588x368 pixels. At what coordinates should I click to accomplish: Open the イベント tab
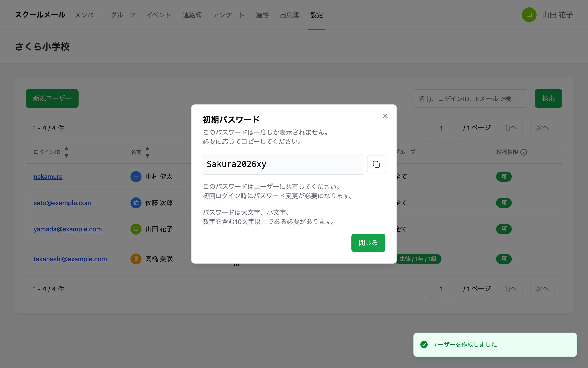[159, 15]
